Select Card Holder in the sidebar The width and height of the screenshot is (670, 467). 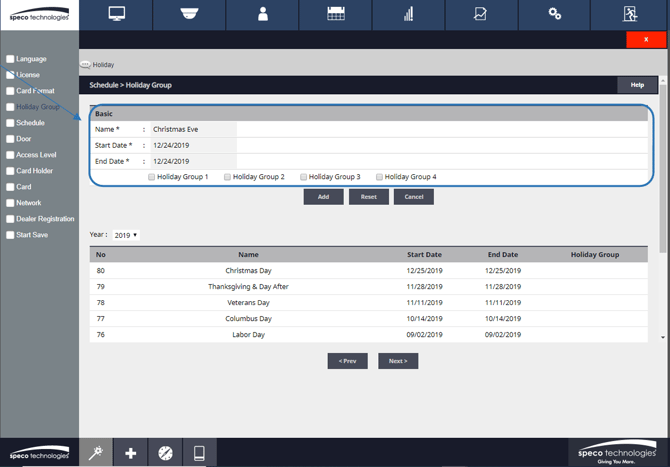pos(34,171)
